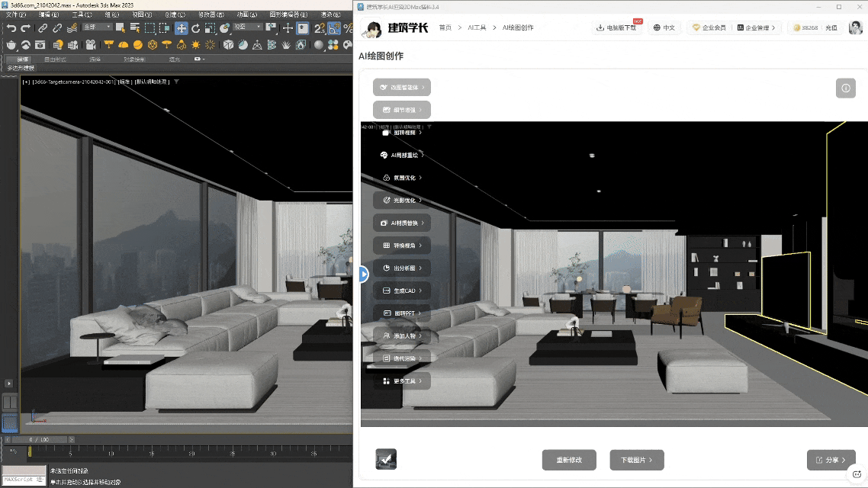The width and height of the screenshot is (868, 488).
Task: Click the 重新修改 button
Action: pos(569,460)
